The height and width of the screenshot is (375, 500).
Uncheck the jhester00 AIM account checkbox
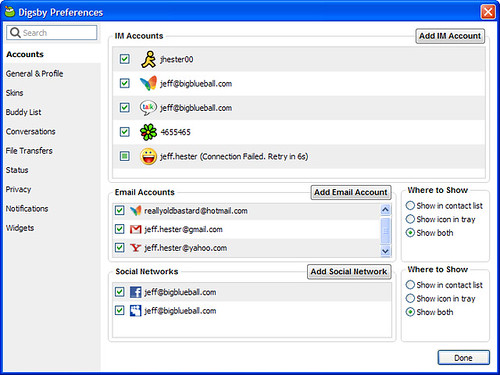pos(125,59)
